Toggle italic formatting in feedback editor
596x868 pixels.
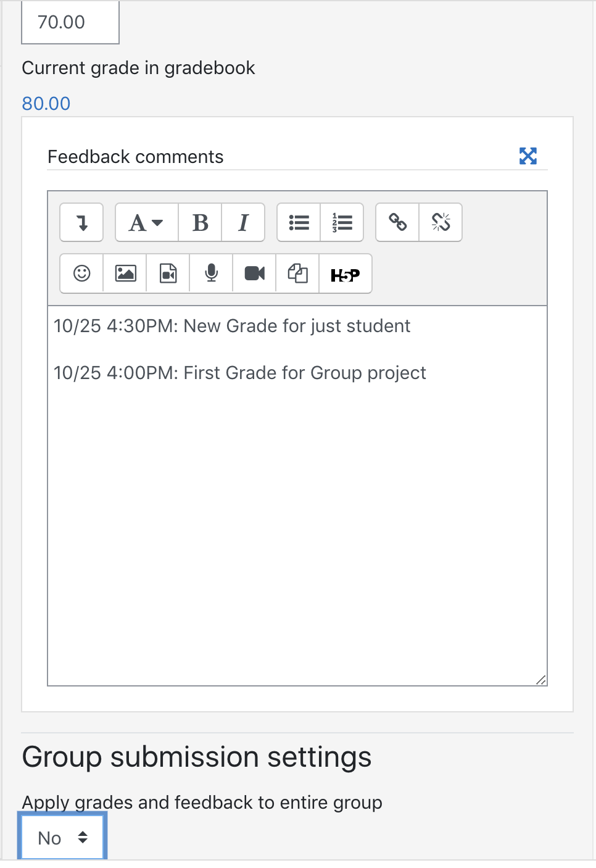tap(243, 222)
